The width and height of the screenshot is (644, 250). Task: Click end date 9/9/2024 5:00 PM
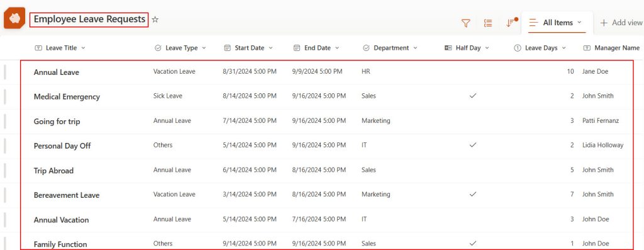[x=317, y=72]
